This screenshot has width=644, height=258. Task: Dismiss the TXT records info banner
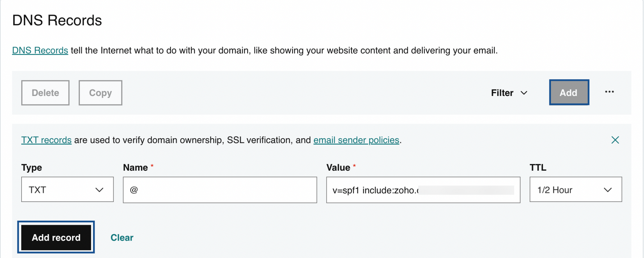(615, 140)
